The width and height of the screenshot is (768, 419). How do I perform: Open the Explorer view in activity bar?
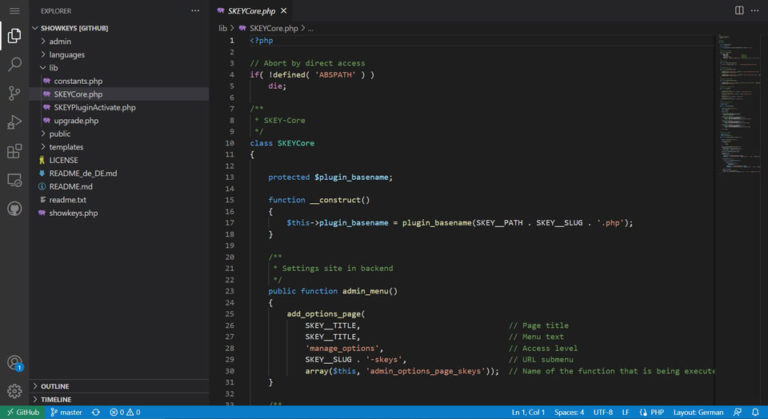pos(14,35)
